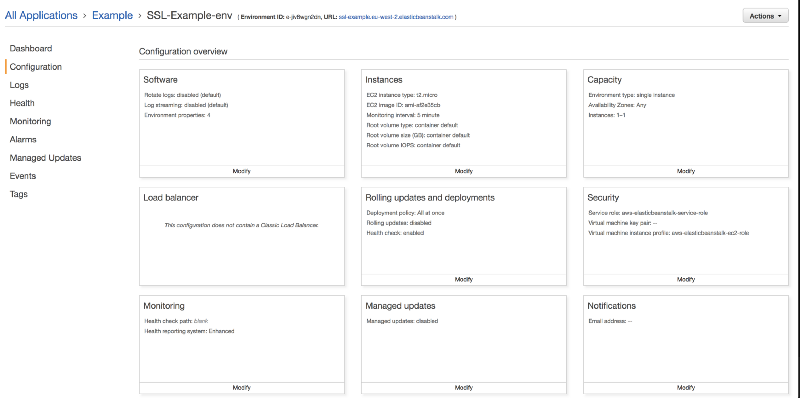Click the Environment properties 4 line

click(177, 115)
